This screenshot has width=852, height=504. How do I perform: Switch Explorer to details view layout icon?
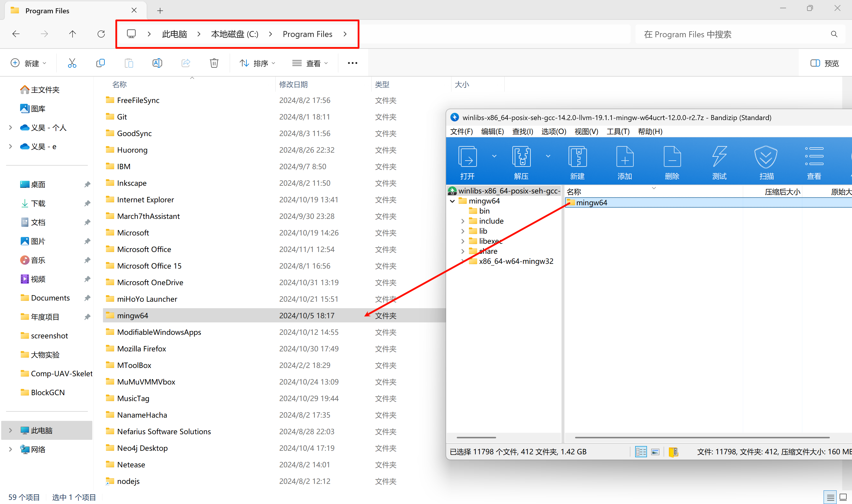[830, 497]
